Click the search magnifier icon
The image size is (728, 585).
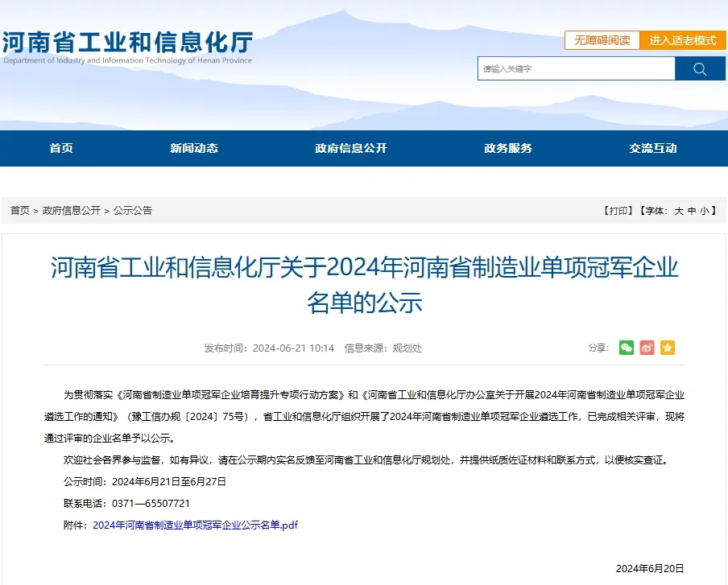700,68
